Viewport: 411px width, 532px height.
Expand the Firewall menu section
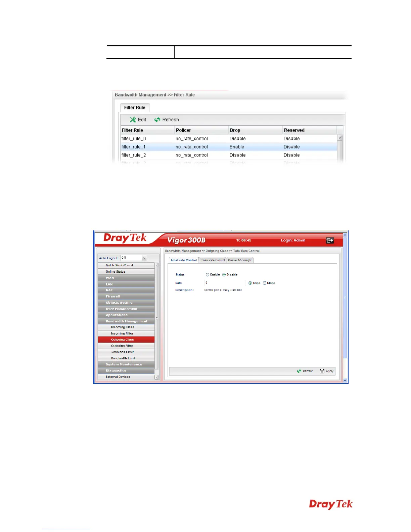126,297
